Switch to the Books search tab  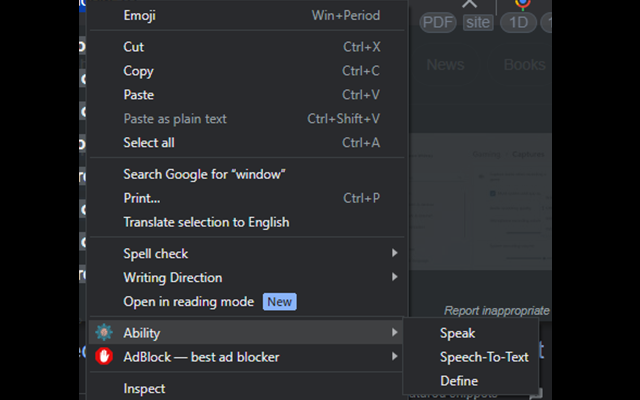(x=524, y=64)
